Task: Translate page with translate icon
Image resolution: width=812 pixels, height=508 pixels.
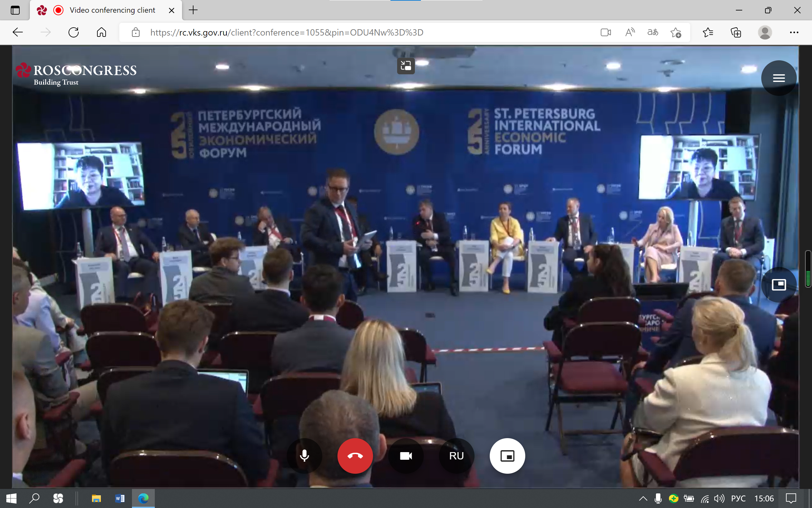Action: coord(653,32)
